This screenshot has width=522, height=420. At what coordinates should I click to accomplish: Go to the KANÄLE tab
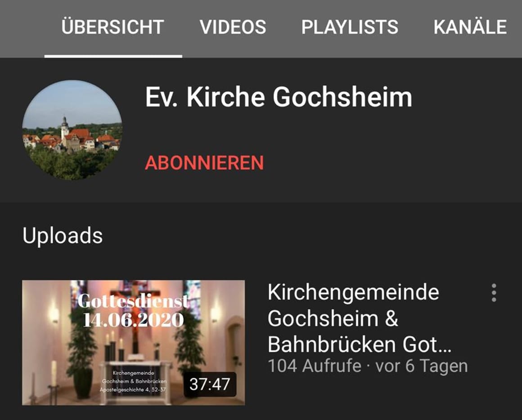pos(470,27)
